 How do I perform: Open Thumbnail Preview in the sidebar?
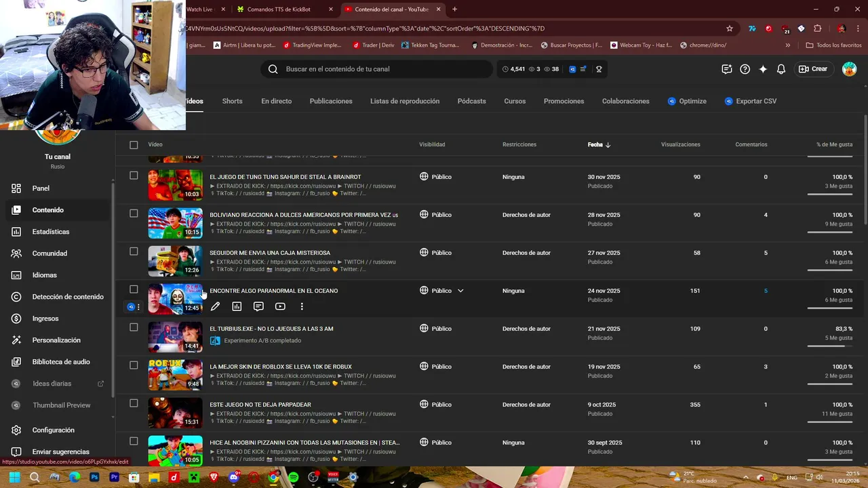(x=58, y=405)
